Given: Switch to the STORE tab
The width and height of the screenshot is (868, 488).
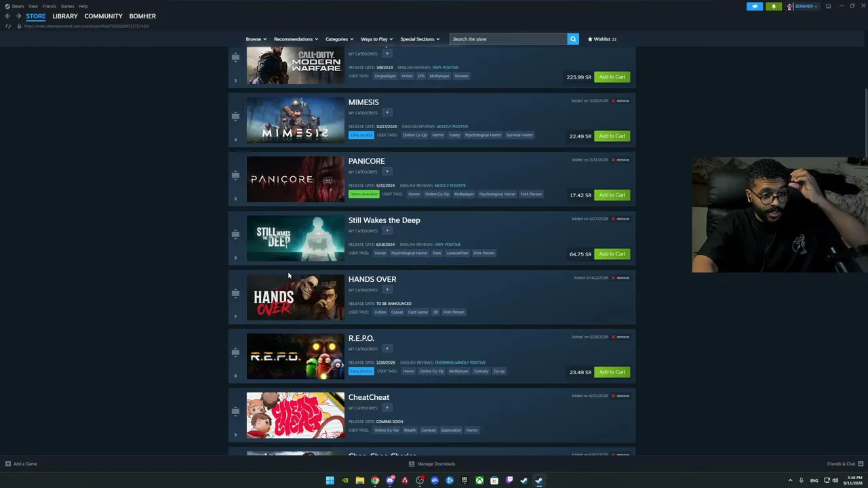Looking at the screenshot, I should point(36,16).
